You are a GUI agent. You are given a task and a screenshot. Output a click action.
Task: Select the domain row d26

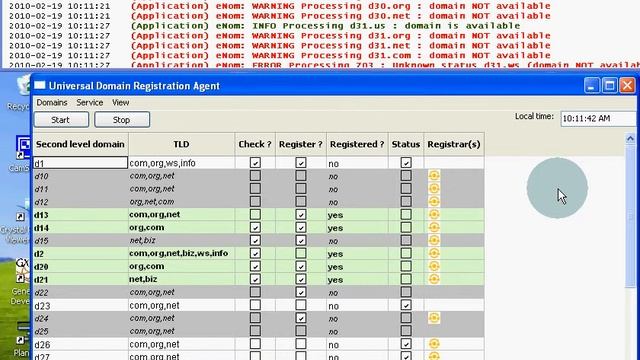pyautogui.click(x=259, y=344)
